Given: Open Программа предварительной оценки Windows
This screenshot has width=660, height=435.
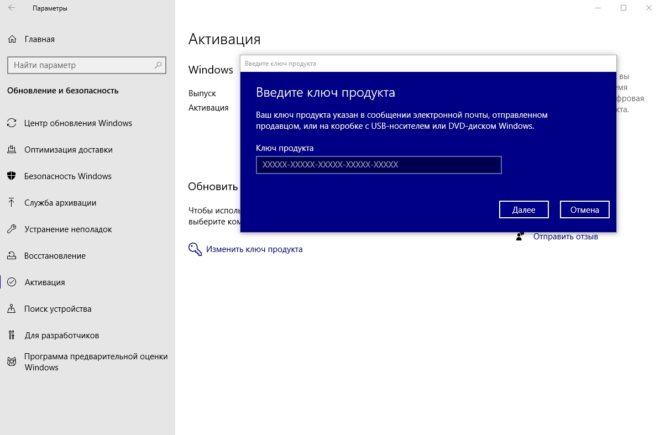Looking at the screenshot, I should tap(96, 362).
